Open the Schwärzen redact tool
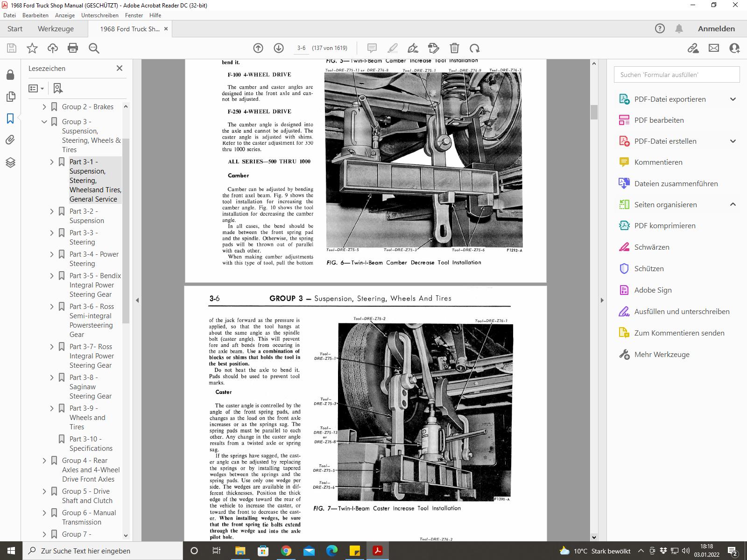The width and height of the screenshot is (747, 560). coord(651,247)
